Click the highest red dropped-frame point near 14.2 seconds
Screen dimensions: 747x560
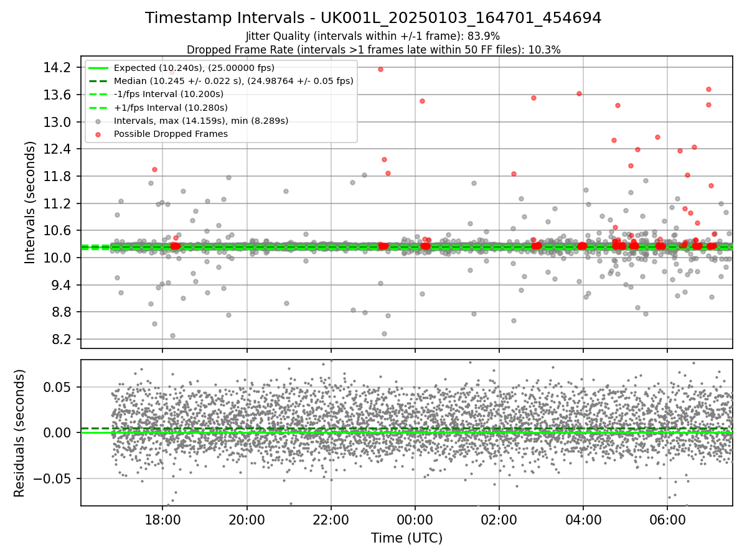pyautogui.click(x=380, y=69)
